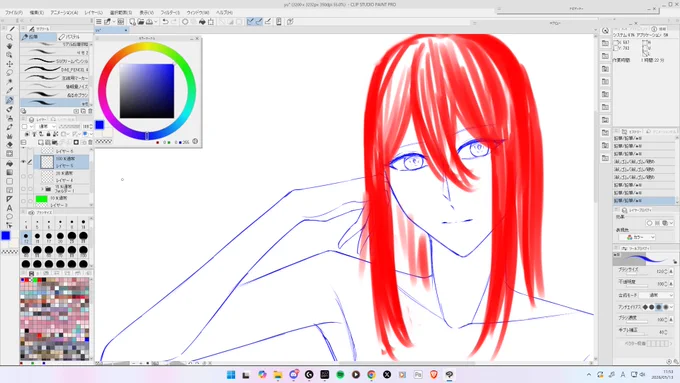Screen dimensions: 680x383
Task: Open the save icon dropdown arrow
Action: [155, 22]
